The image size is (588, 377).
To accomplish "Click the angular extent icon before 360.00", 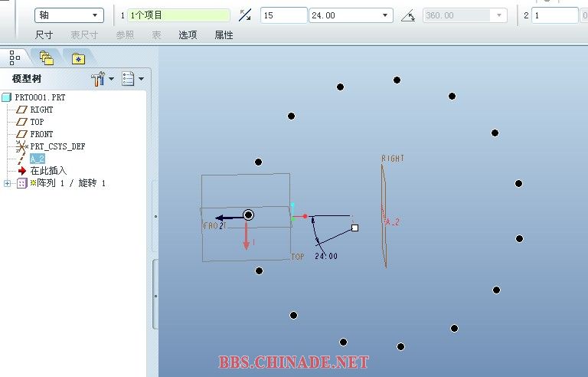I will [408, 15].
